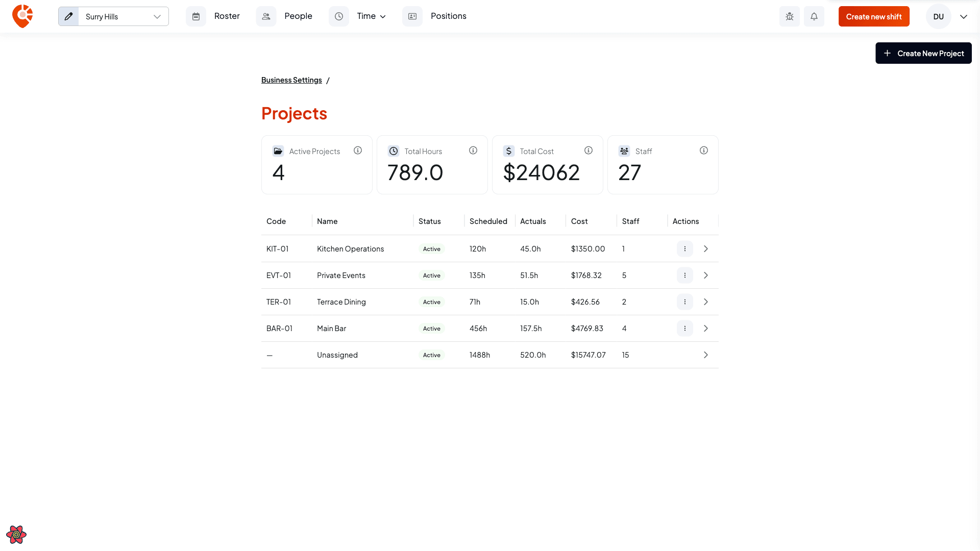980x551 pixels.
Task: Click the Positions ID card icon
Action: (x=412, y=16)
